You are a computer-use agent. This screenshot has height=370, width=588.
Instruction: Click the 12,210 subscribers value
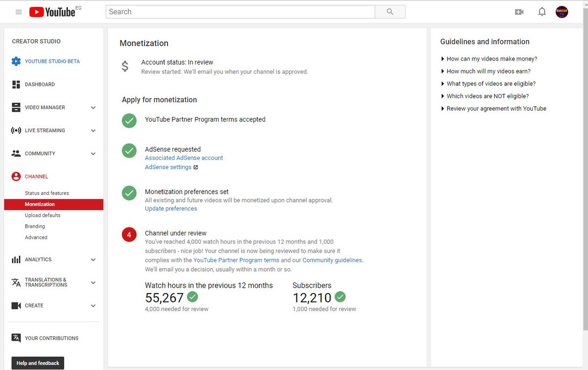tap(312, 298)
